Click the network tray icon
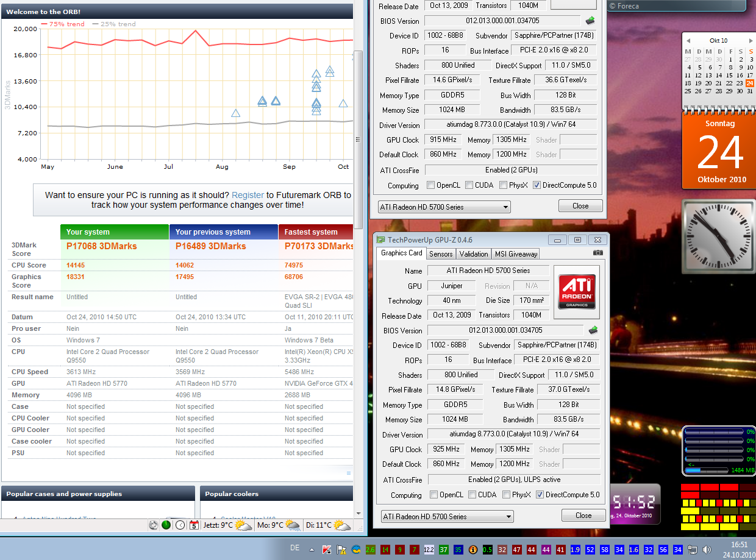 [x=693, y=550]
